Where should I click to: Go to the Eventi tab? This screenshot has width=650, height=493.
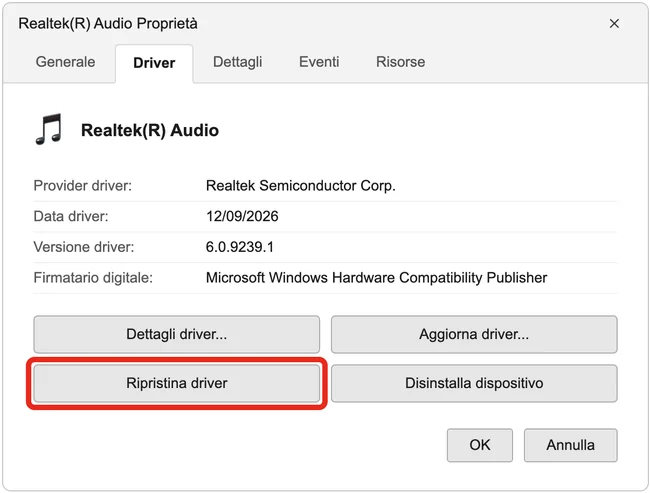319,62
